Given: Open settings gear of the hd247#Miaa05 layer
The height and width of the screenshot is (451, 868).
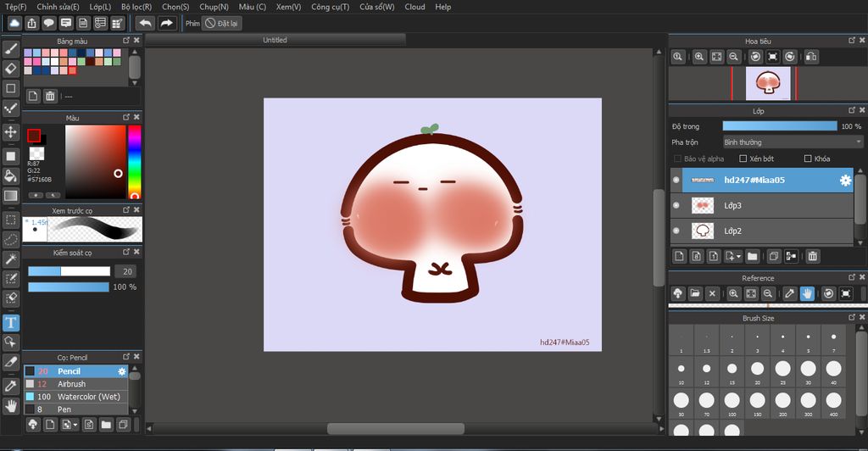Looking at the screenshot, I should [x=845, y=181].
